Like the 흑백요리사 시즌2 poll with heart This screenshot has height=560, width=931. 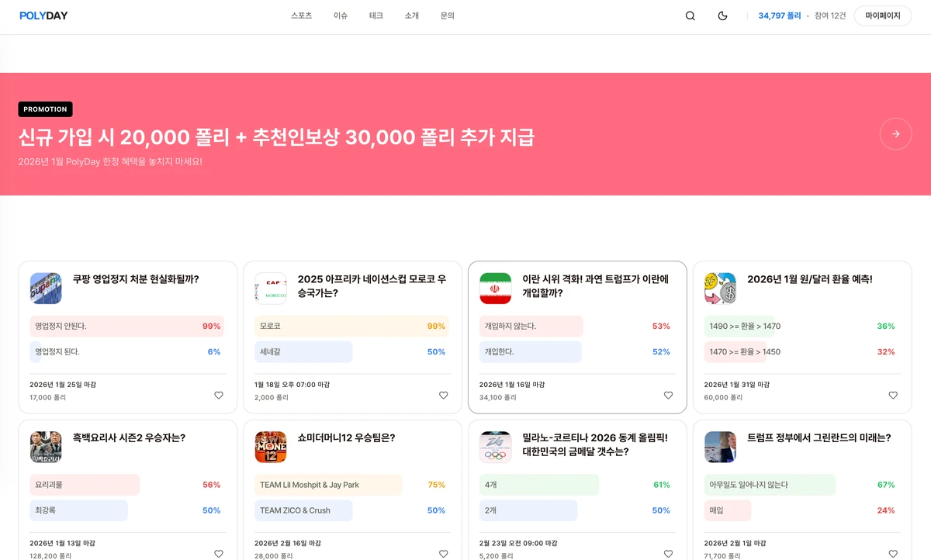coord(219,554)
